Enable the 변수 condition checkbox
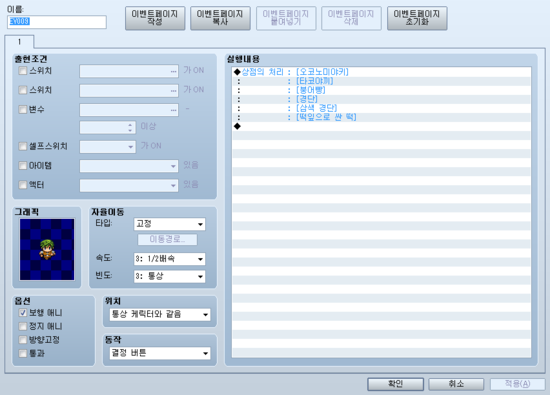The height and width of the screenshot is (395, 550). coord(23,109)
